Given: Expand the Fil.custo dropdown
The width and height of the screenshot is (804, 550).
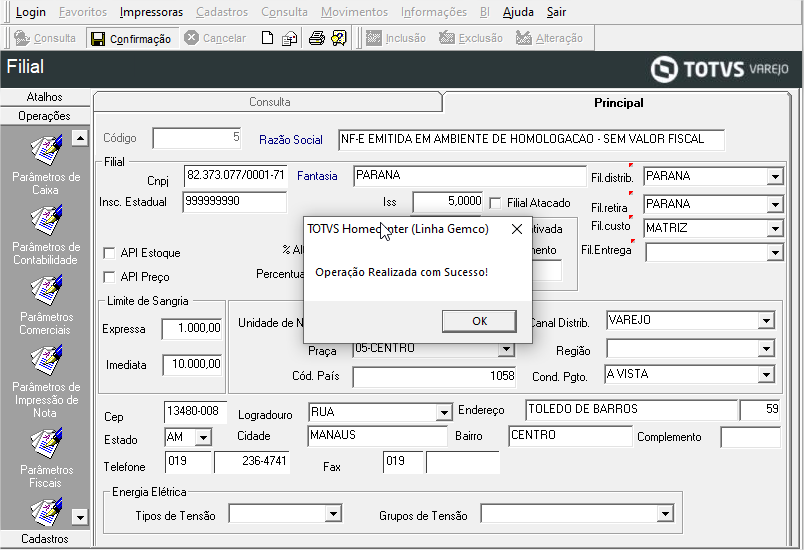Looking at the screenshot, I should (x=775, y=229).
